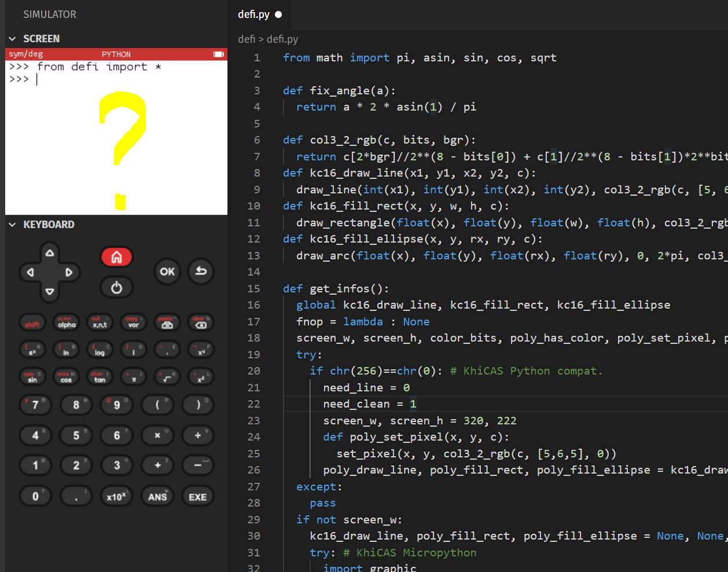728x572 pixels.
Task: Click the number 1 key
Action: coord(36,465)
